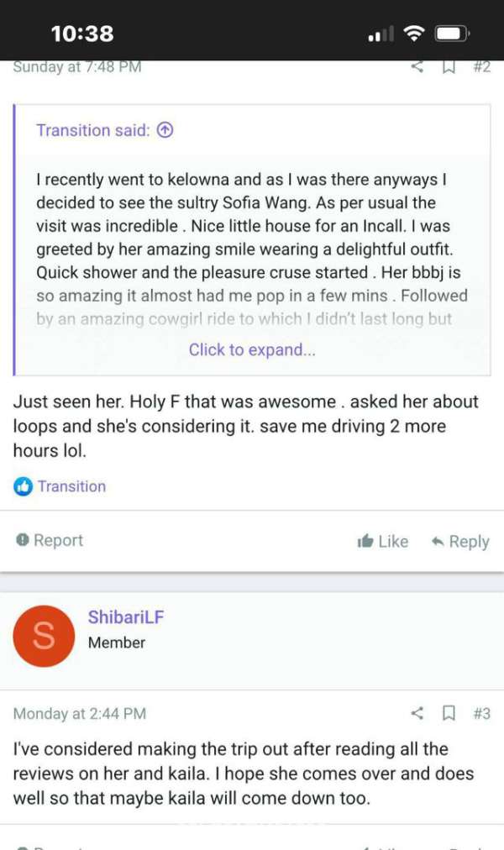Expand the quote via "Click to expand..."
Screen dimensions: 504x850
click(252, 350)
